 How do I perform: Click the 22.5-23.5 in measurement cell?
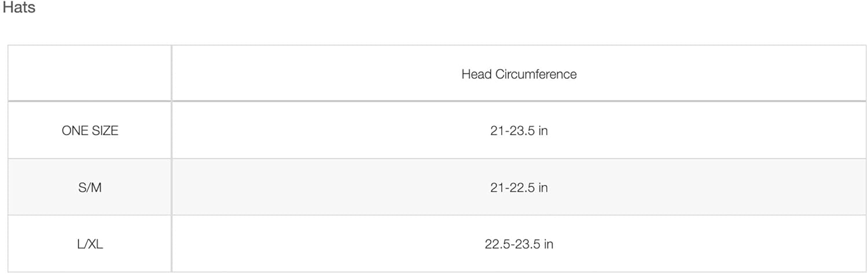point(518,244)
